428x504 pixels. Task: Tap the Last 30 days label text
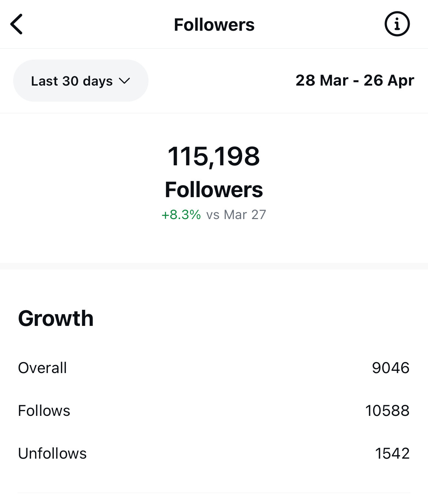tap(72, 81)
